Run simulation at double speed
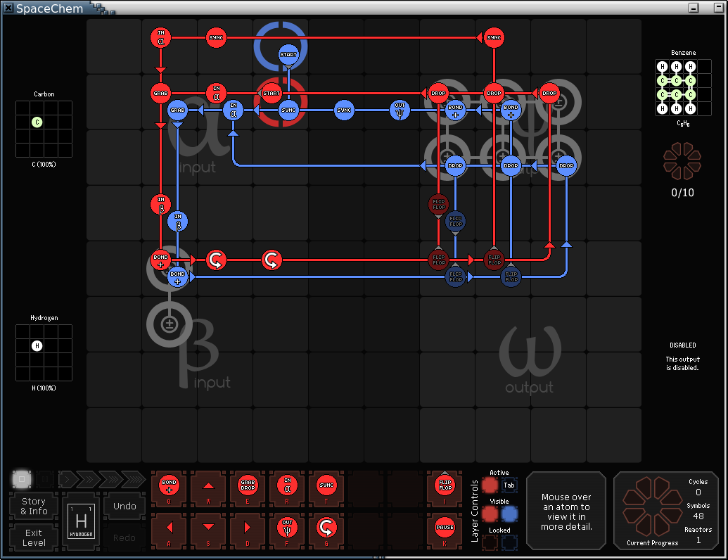Image resolution: width=728 pixels, height=560 pixels. [x=89, y=478]
